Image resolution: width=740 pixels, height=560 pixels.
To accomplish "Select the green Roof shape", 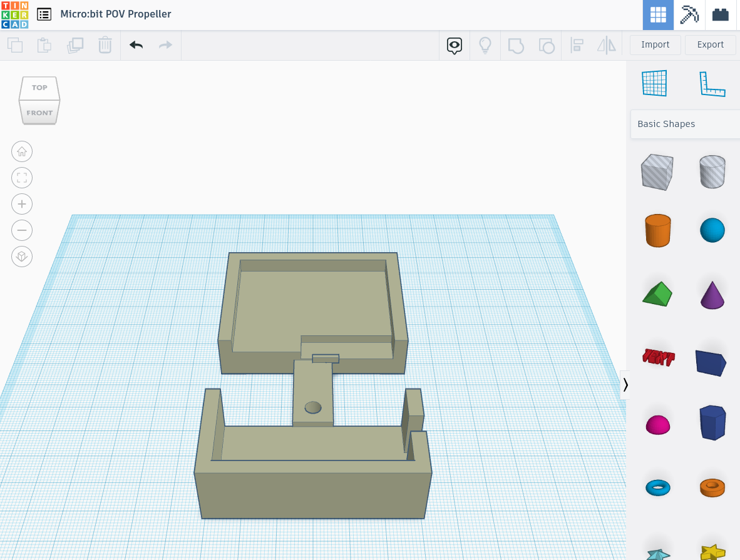I will point(657,294).
